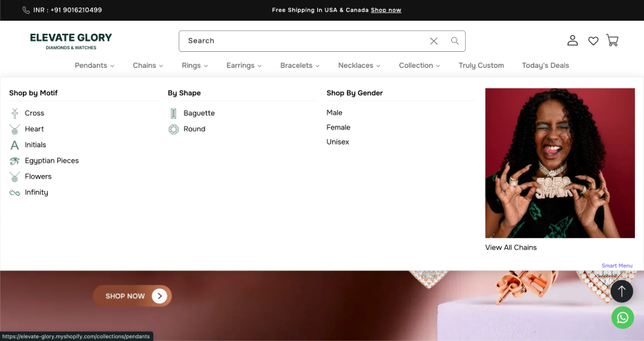Click the Heart necklace motif icon

click(15, 129)
